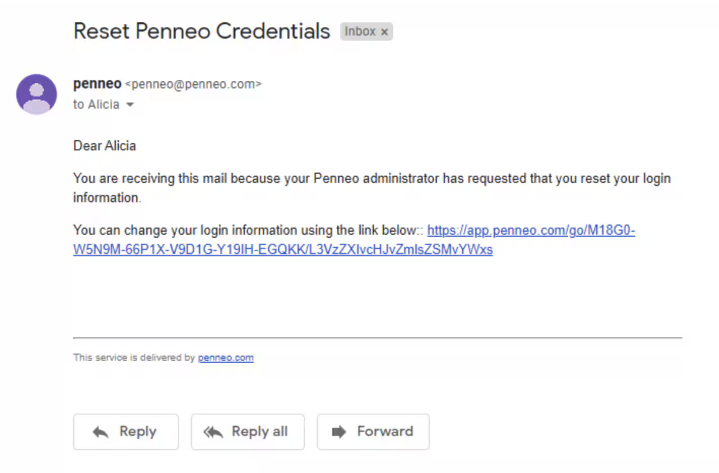Click the purple sender avatar icon
This screenshot has width=719, height=473.
tap(37, 94)
